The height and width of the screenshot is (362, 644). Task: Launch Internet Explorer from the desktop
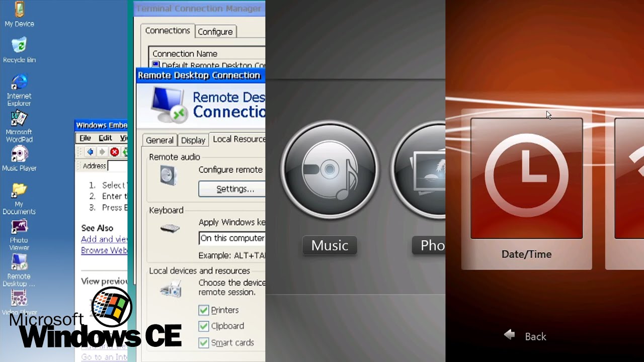(19, 90)
